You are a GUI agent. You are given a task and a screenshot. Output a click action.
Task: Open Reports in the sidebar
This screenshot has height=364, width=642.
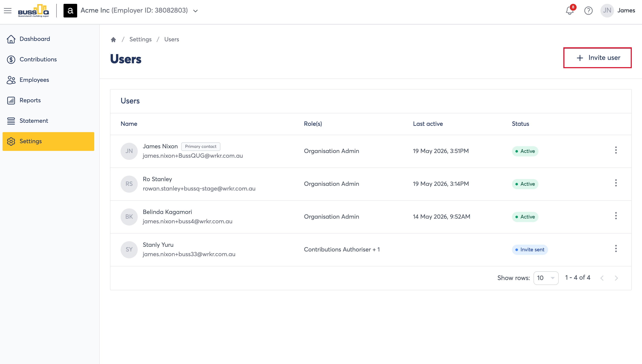tap(48, 101)
